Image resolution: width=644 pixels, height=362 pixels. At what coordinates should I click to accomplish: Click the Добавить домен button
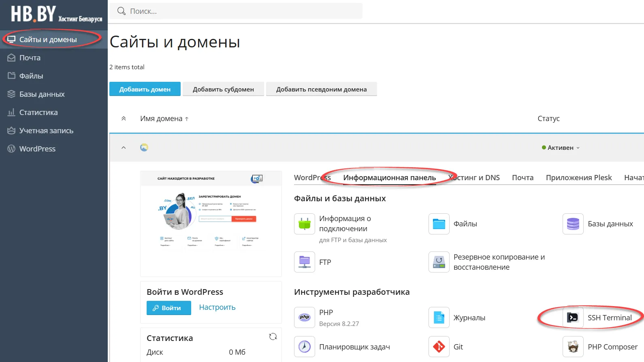tap(145, 89)
